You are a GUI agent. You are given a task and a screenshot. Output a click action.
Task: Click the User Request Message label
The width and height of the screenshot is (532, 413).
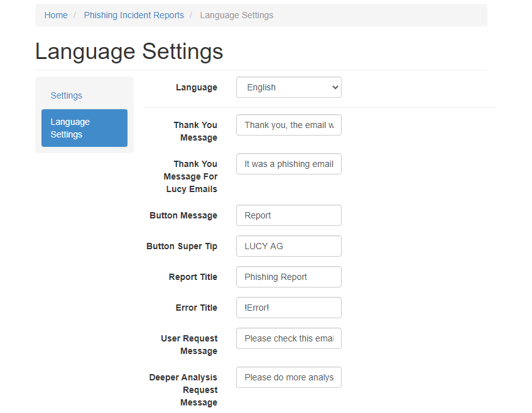point(189,345)
